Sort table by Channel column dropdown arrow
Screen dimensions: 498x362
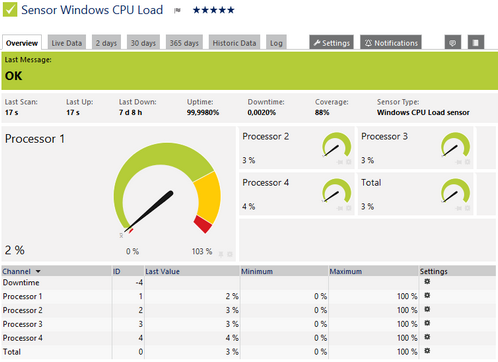tap(38, 271)
